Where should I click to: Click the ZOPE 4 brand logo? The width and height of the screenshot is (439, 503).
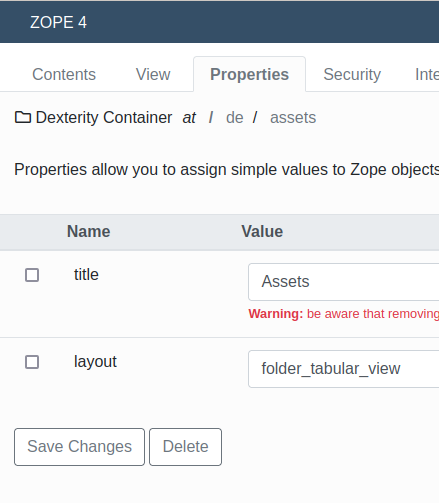tap(58, 22)
